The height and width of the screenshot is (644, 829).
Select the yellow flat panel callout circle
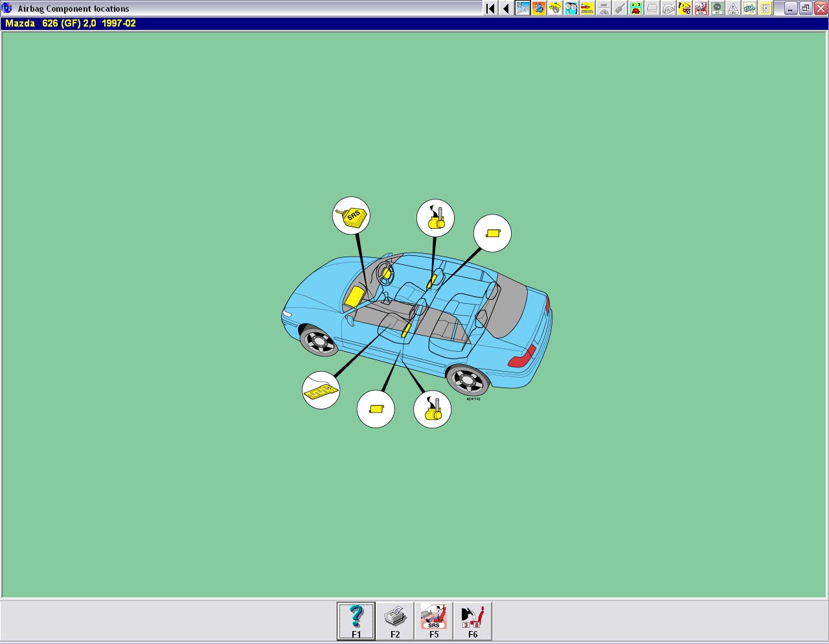tap(321, 390)
